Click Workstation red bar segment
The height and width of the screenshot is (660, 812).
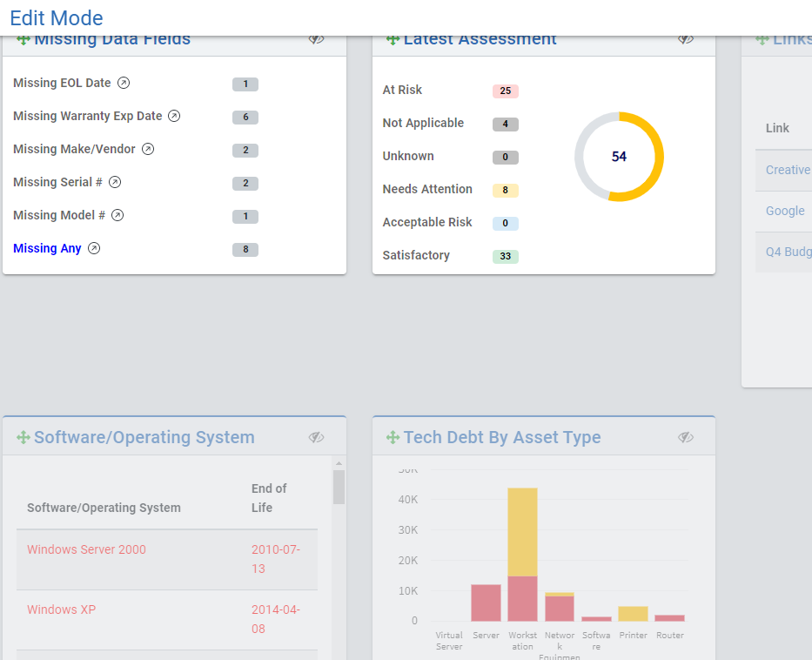[x=522, y=599]
